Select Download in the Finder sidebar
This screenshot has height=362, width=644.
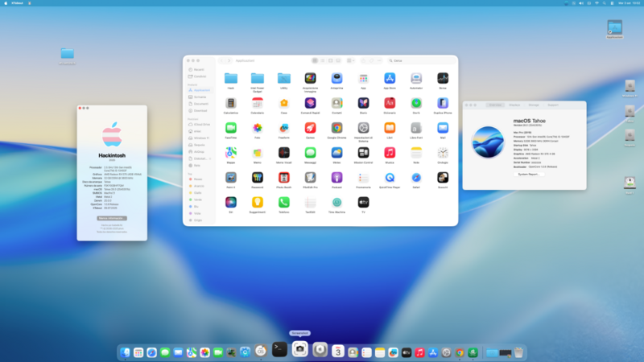point(200,110)
